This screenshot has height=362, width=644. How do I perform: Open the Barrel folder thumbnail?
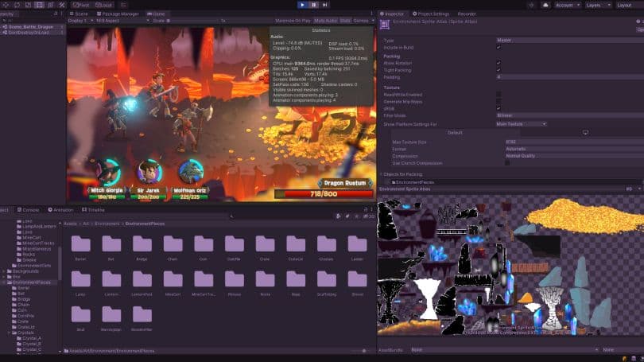point(80,244)
